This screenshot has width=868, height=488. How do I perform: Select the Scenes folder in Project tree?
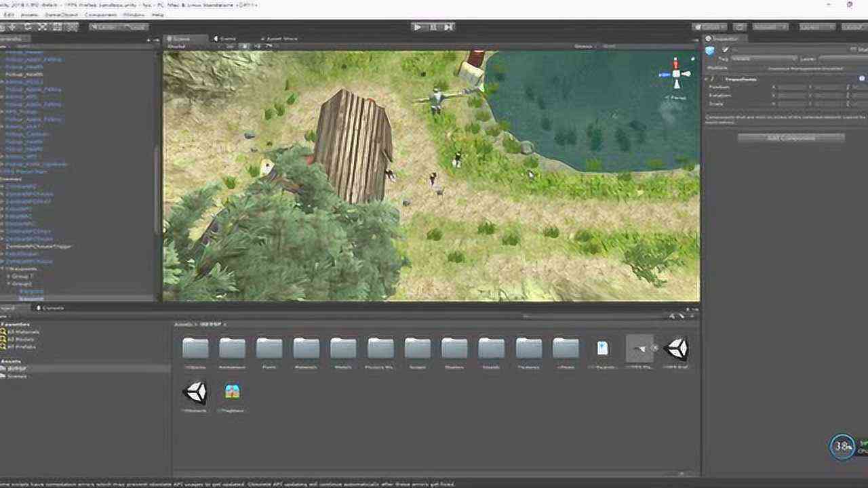(17, 375)
